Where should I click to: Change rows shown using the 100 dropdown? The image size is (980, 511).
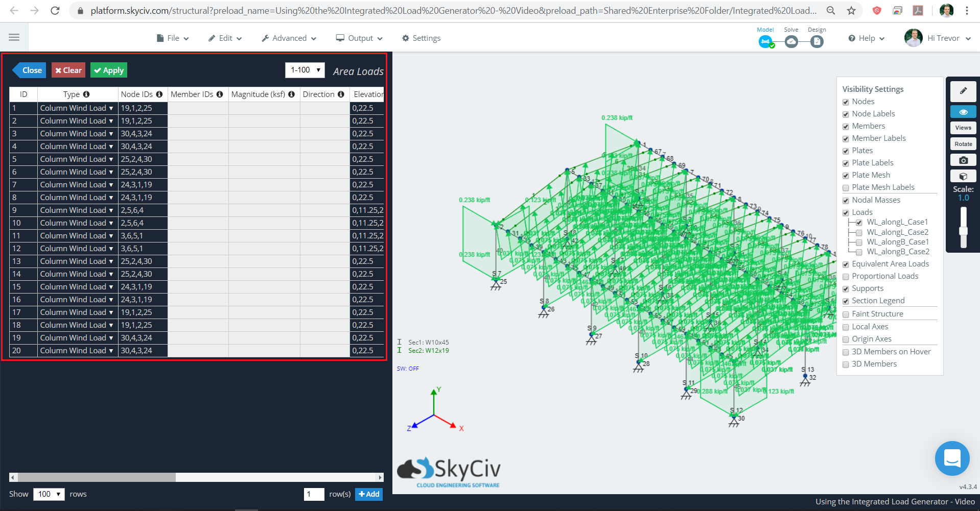point(49,494)
